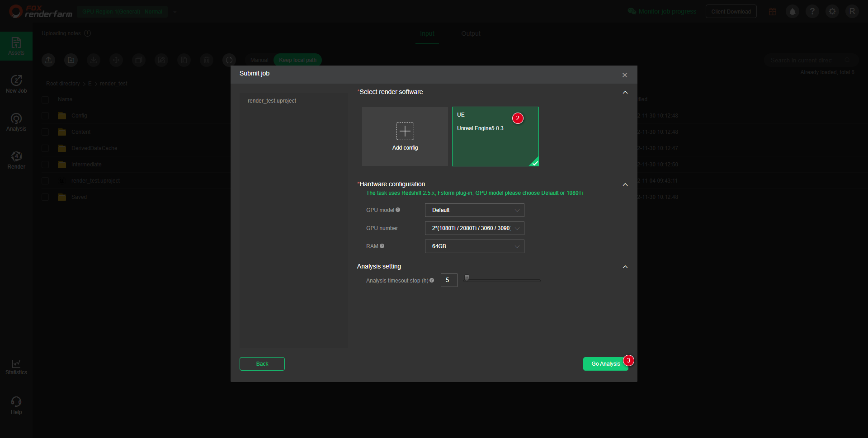
Task: Click GPU model help icon
Action: (x=398, y=210)
